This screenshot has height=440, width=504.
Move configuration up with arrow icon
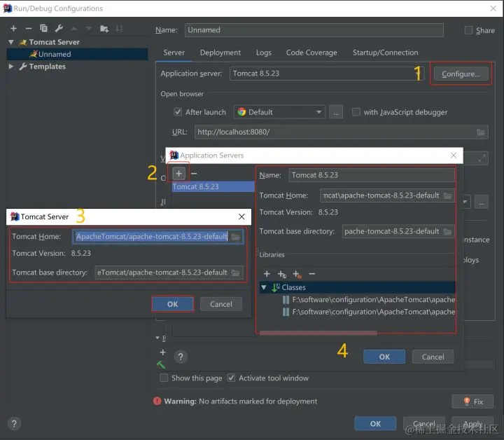tap(73, 28)
